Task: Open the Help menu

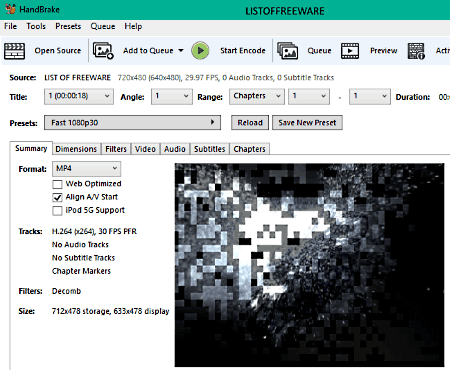Action: pyautogui.click(x=133, y=26)
